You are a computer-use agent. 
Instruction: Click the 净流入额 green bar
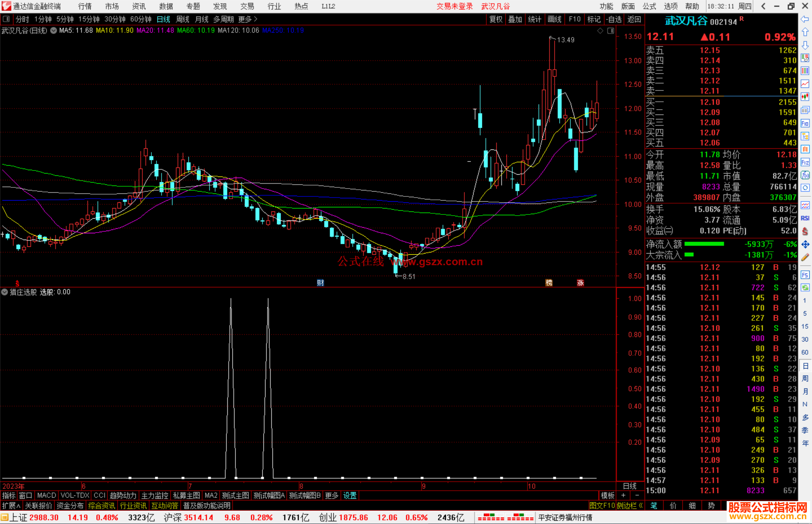coord(704,244)
